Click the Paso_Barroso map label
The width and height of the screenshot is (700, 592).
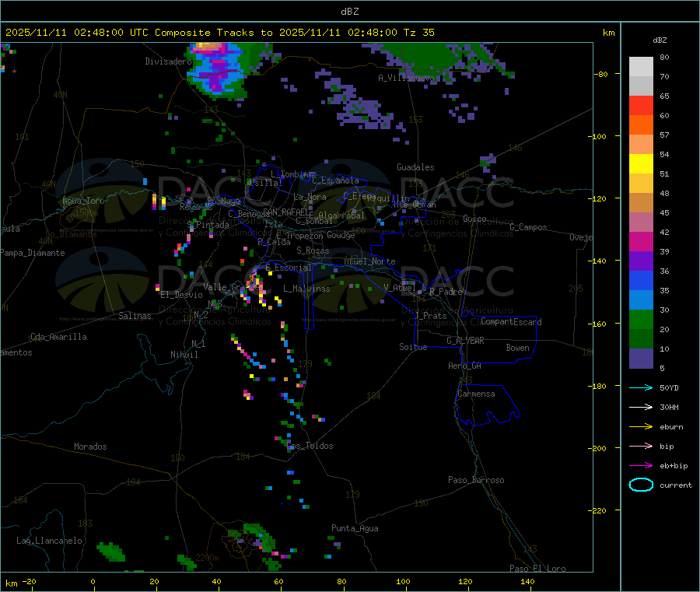476,480
